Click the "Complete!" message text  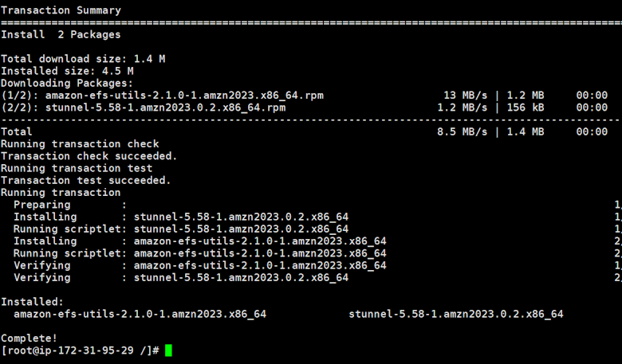point(30,339)
